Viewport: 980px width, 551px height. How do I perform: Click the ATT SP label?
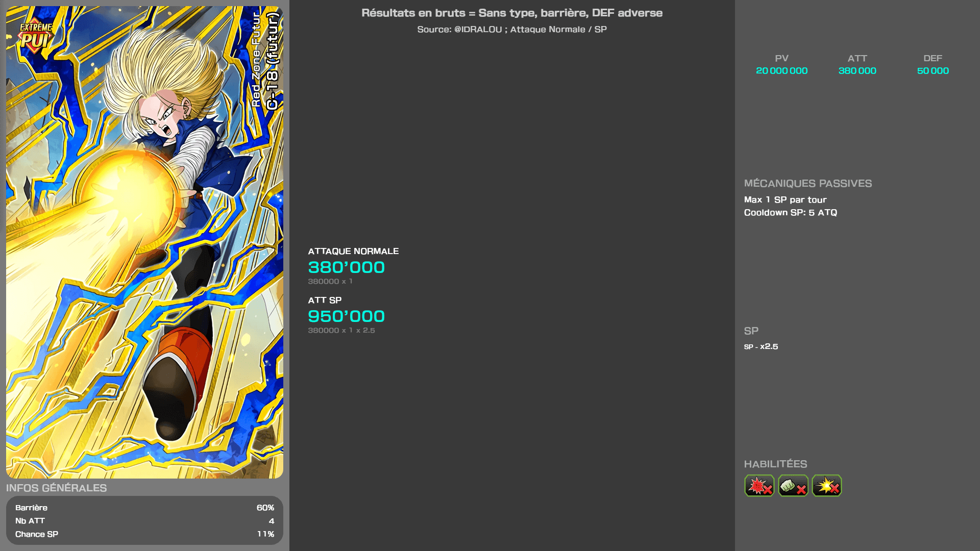point(325,300)
